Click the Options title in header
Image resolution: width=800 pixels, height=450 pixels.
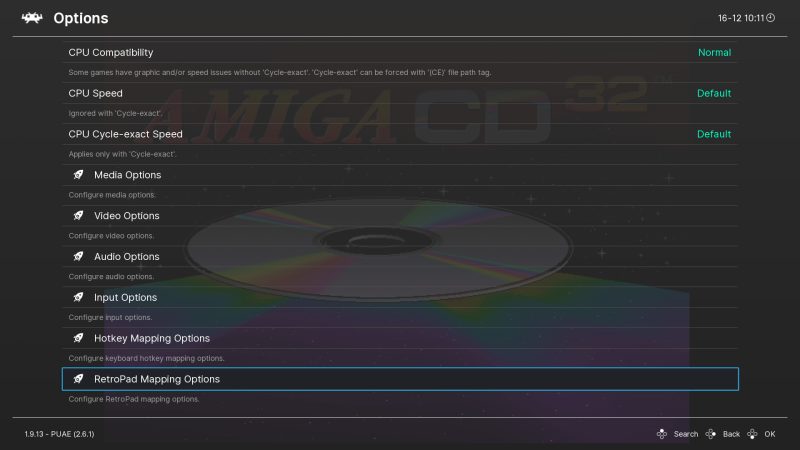tap(81, 18)
